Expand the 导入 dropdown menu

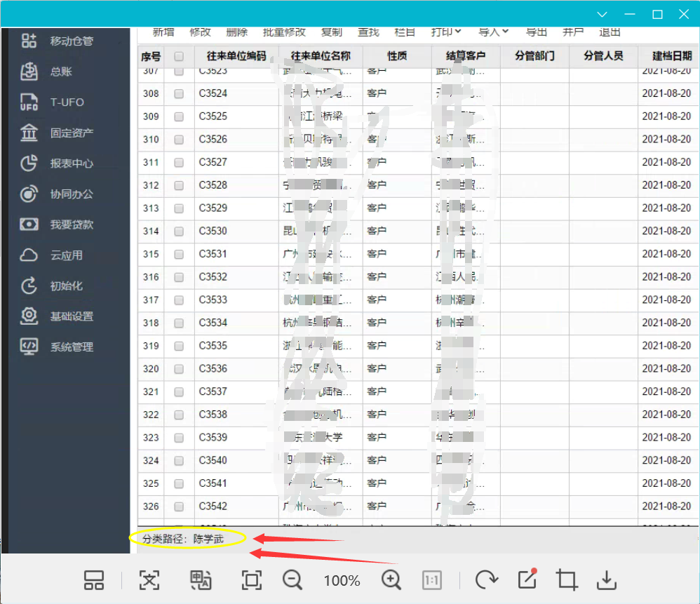click(x=493, y=32)
